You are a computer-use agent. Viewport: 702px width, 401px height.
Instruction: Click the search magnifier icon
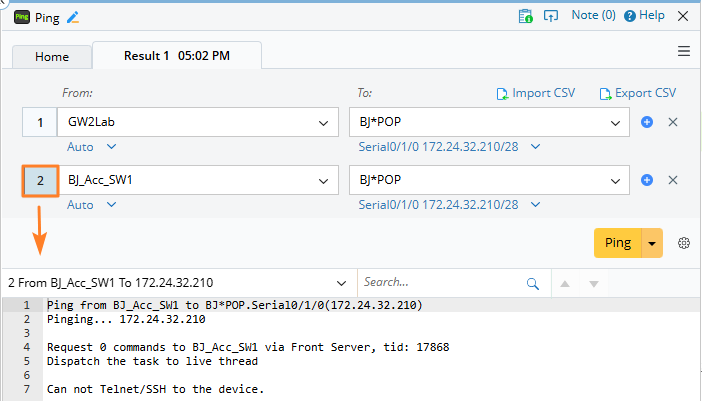point(533,283)
